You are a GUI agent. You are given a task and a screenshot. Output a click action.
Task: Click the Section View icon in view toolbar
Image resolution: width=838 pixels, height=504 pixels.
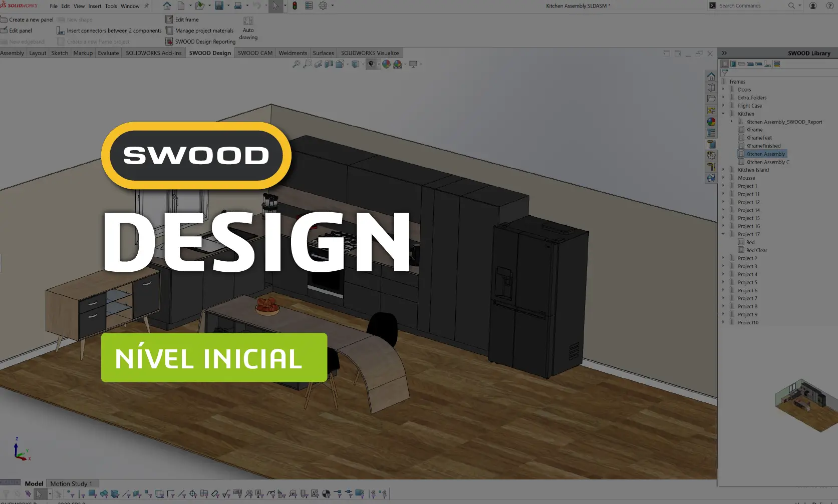pyautogui.click(x=329, y=64)
